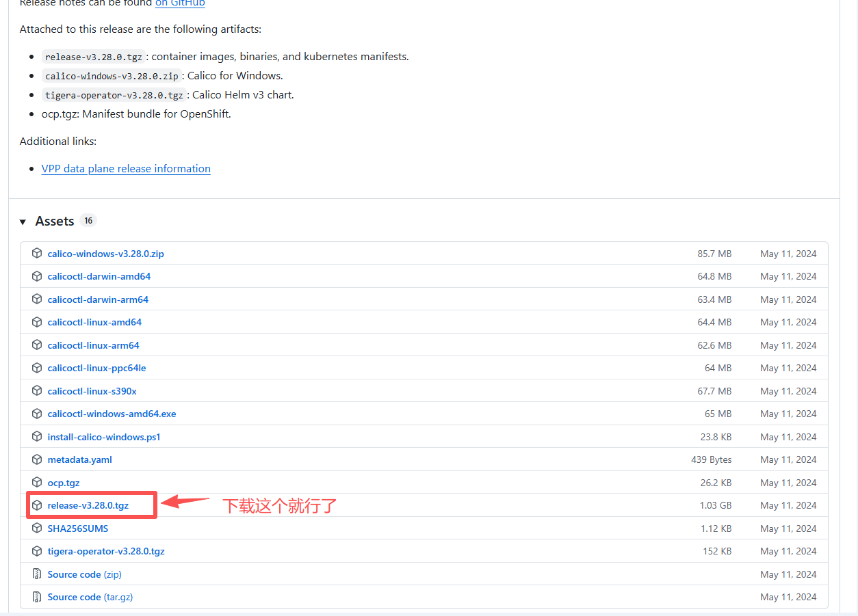858x616 pixels.
Task: Download Source code (tar.gz)
Action: click(x=90, y=597)
